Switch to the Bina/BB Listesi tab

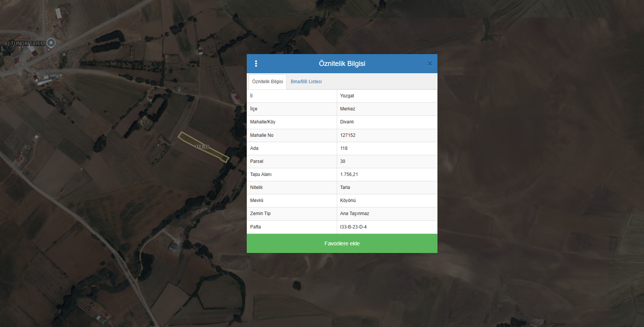(x=306, y=82)
